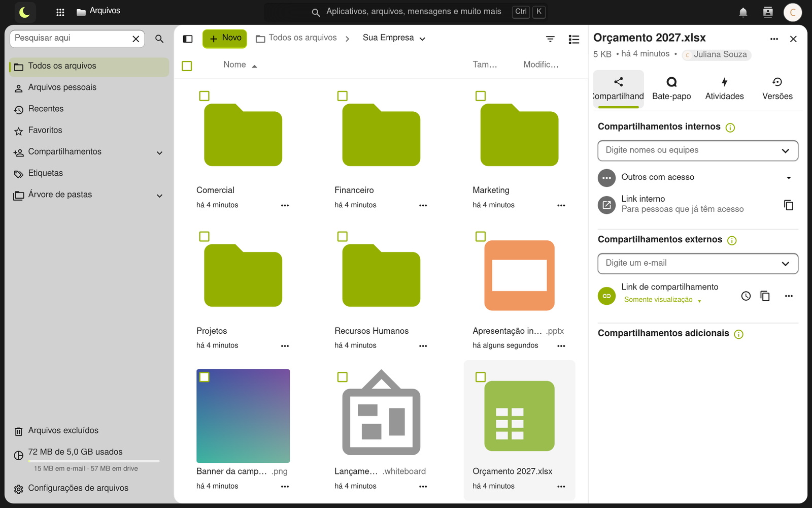Open Sua Empresa breadcrumb dropdown

click(x=394, y=38)
